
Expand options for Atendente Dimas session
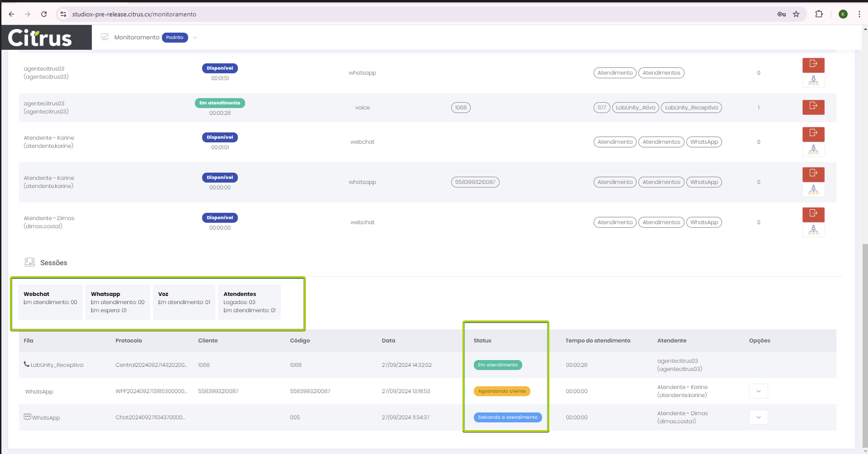coord(758,417)
